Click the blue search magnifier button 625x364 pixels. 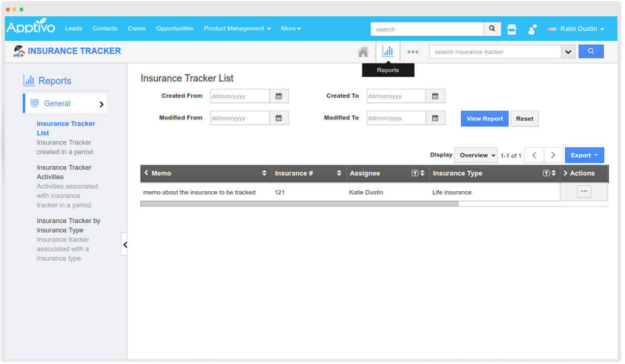pyautogui.click(x=591, y=51)
